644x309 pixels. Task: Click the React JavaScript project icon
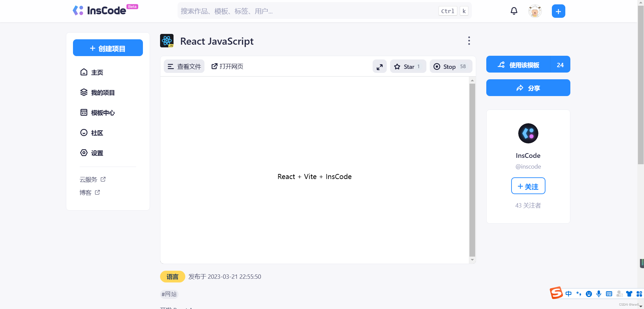tap(167, 41)
